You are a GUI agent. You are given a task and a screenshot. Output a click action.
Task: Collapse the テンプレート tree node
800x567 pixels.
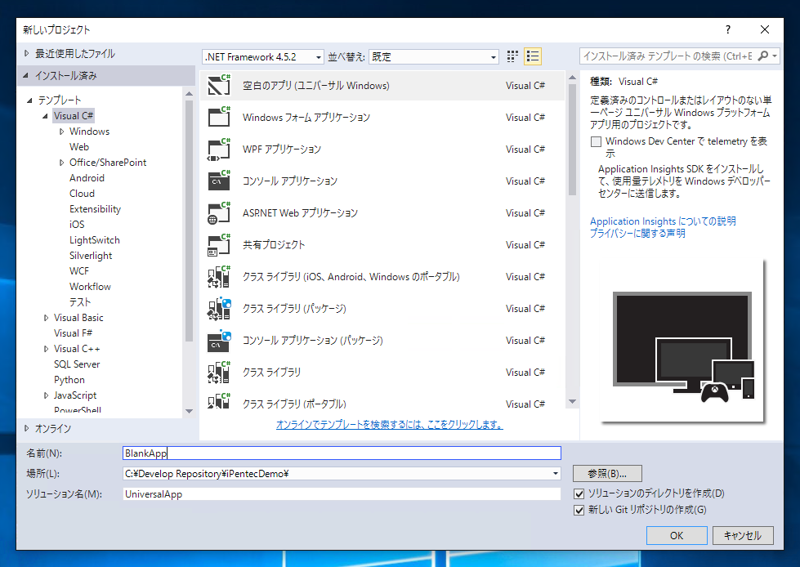click(30, 100)
